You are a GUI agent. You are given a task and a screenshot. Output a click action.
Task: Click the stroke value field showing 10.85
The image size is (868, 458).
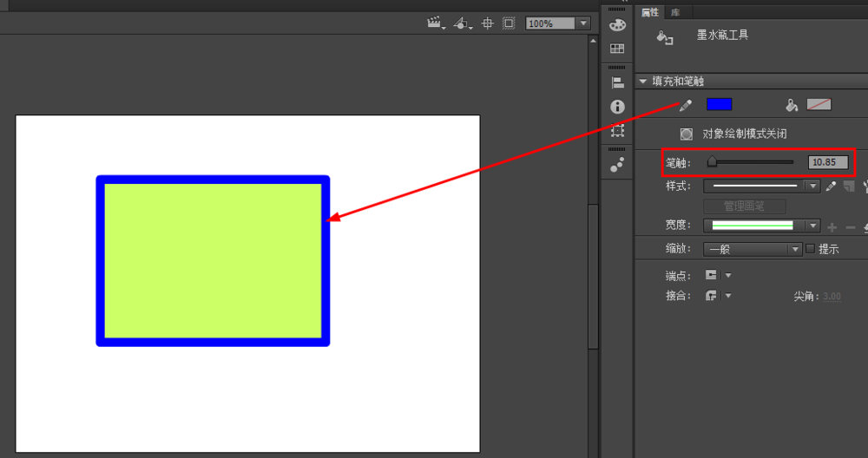click(x=827, y=162)
